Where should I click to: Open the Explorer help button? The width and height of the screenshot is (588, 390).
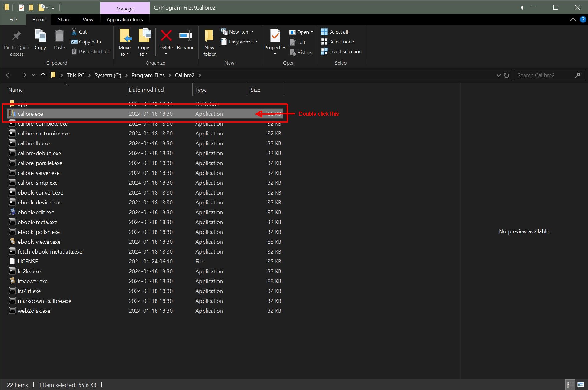point(583,19)
